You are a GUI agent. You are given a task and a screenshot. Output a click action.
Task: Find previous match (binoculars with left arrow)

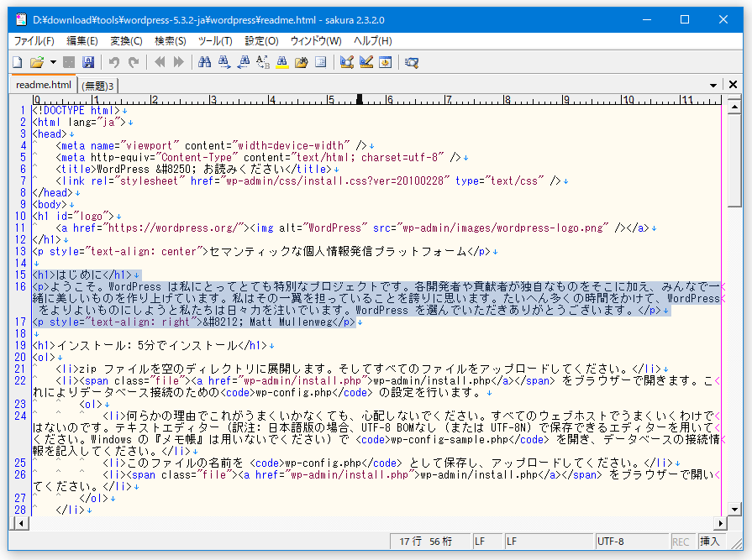point(243,62)
